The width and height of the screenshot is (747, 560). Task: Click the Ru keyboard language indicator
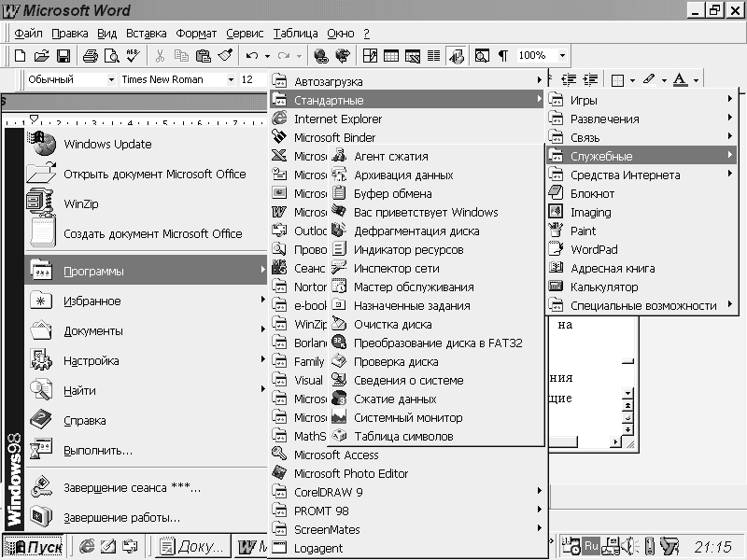click(x=591, y=546)
